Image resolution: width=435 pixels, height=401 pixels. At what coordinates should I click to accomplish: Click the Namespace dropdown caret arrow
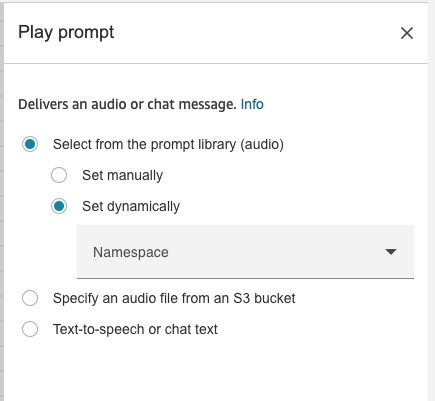[391, 252]
